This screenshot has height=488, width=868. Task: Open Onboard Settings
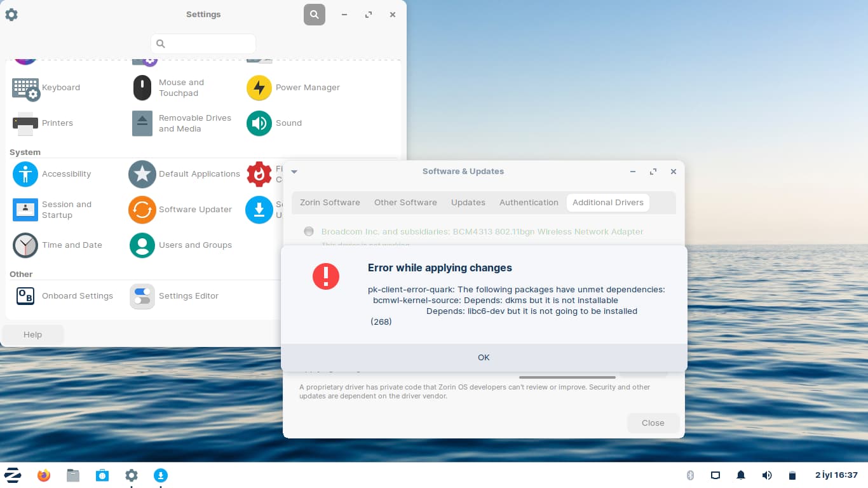(x=64, y=296)
